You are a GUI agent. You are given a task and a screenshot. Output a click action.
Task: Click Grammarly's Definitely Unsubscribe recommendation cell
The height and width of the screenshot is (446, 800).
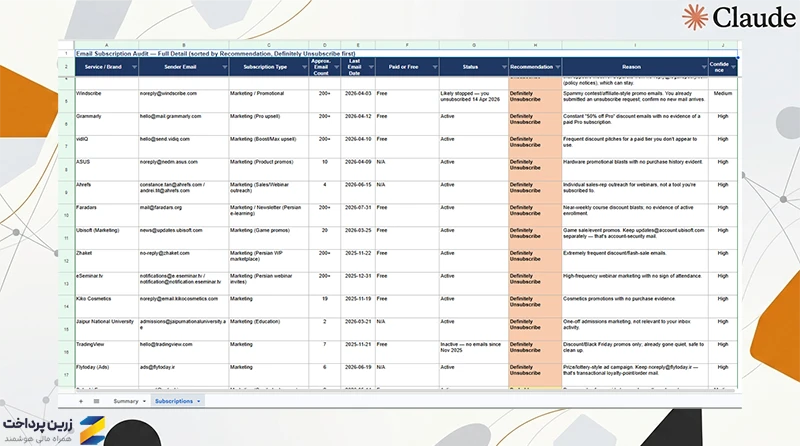535,124
